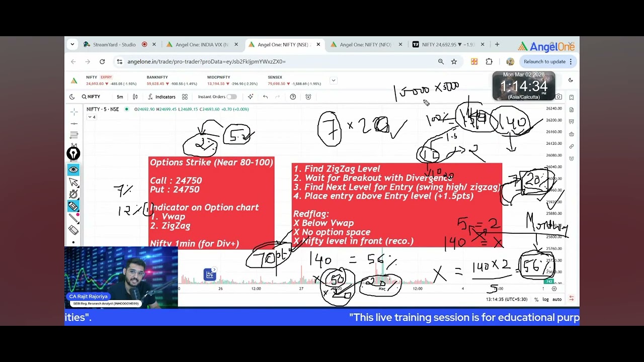Select the arrow pointer annotation tool
Screen dimensions: 644x362
[73, 182]
